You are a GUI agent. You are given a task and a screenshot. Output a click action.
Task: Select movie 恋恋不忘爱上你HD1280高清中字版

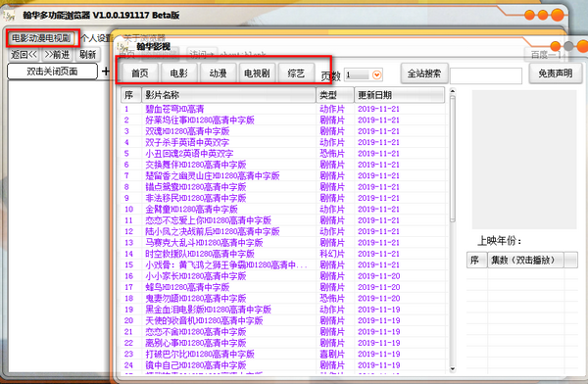(x=209, y=220)
